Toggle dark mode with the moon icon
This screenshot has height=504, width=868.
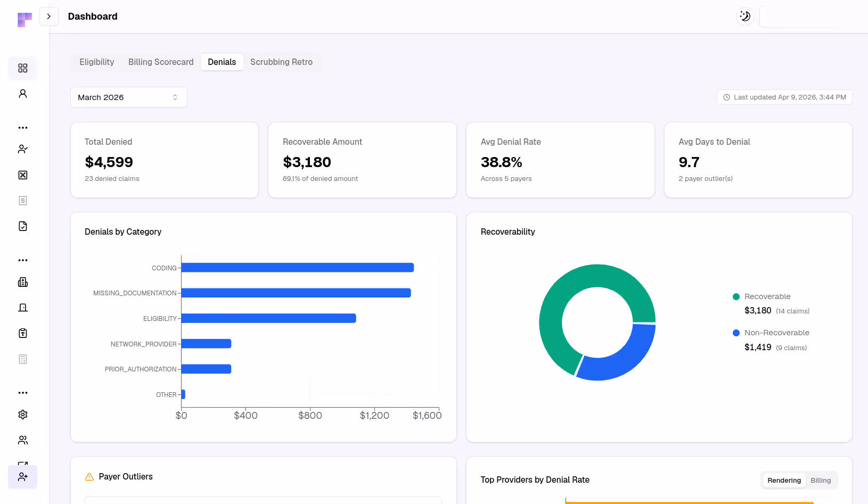click(744, 16)
